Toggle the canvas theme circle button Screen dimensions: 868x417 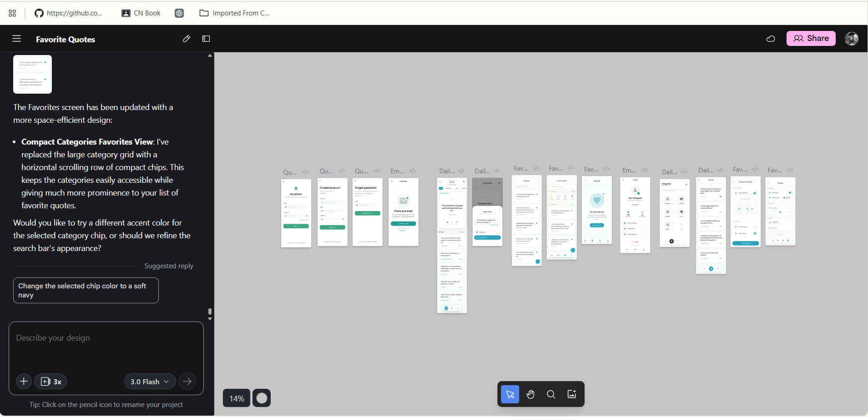(x=262, y=398)
